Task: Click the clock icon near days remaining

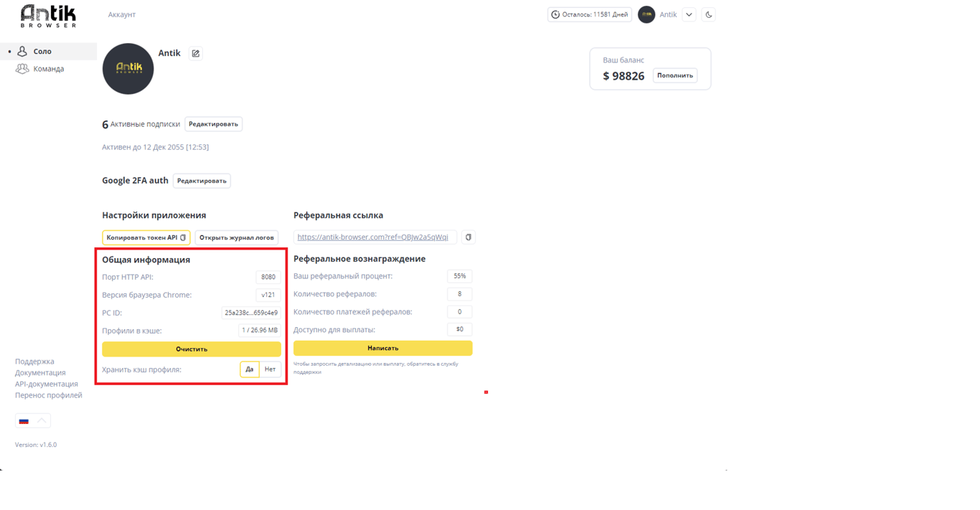Action: [555, 14]
